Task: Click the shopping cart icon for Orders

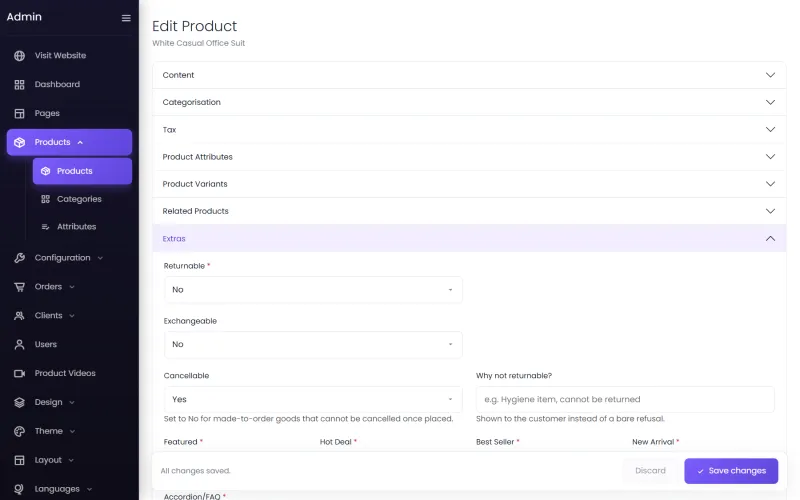Action: pyautogui.click(x=19, y=287)
